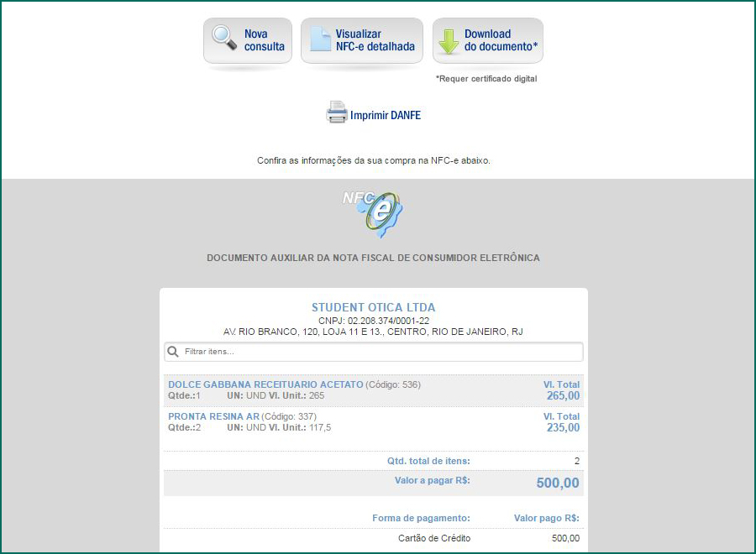Click the STUDENT OTICA LTDA company name
The width and height of the screenshot is (756, 554).
pos(373,308)
